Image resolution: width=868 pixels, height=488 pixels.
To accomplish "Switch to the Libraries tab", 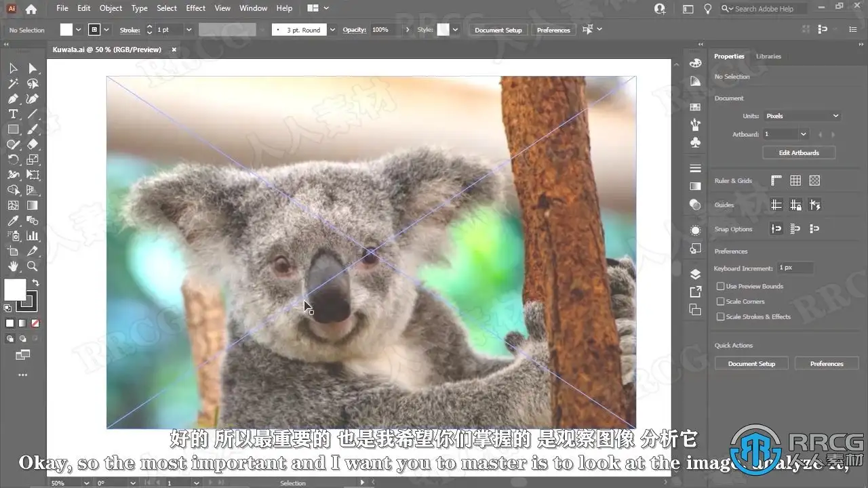I will pos(768,56).
